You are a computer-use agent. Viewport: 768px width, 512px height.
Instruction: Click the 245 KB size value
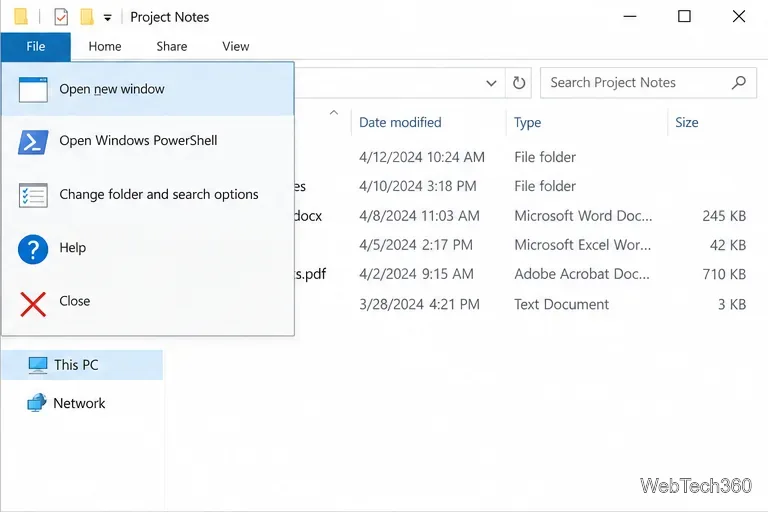point(724,216)
